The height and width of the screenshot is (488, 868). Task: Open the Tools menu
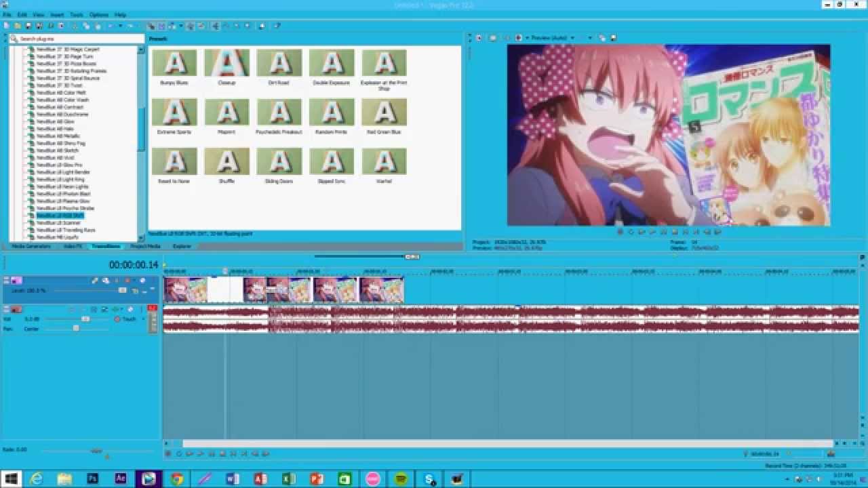77,14
